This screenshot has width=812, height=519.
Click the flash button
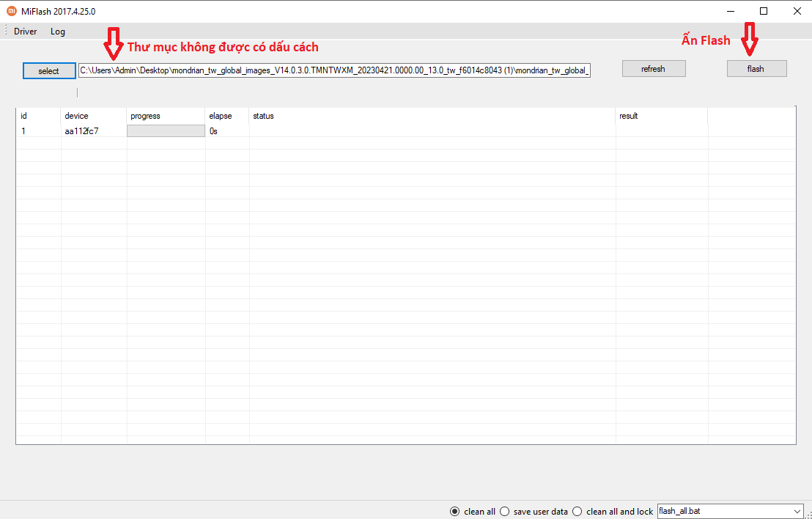coord(756,69)
